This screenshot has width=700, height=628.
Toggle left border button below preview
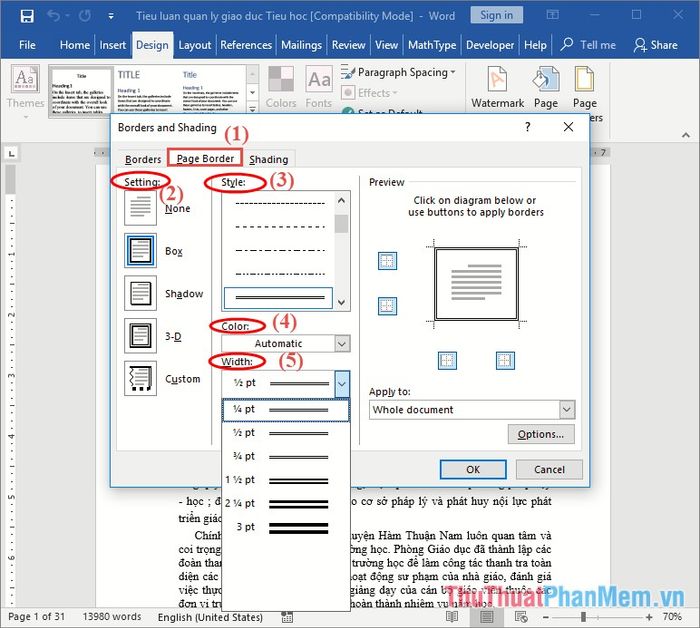tap(447, 361)
